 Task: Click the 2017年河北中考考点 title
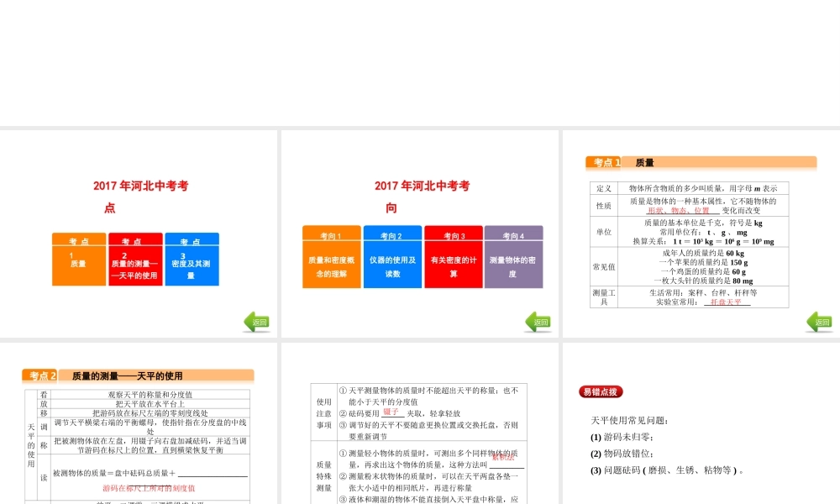(x=140, y=197)
